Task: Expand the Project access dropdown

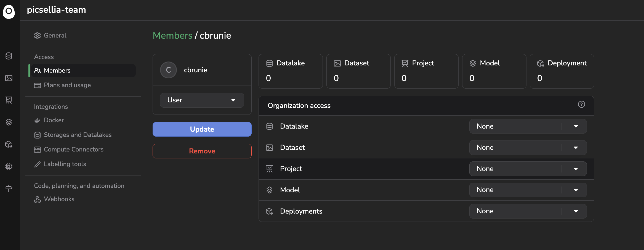Action: (528, 169)
